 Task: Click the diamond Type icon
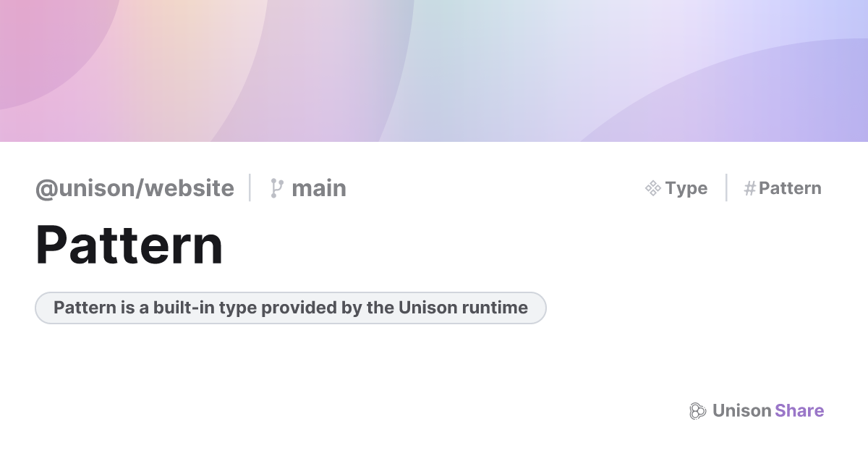click(652, 188)
